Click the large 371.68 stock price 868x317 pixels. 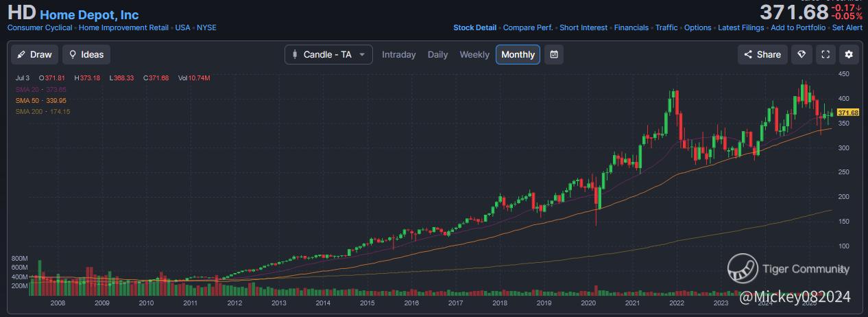(x=794, y=12)
